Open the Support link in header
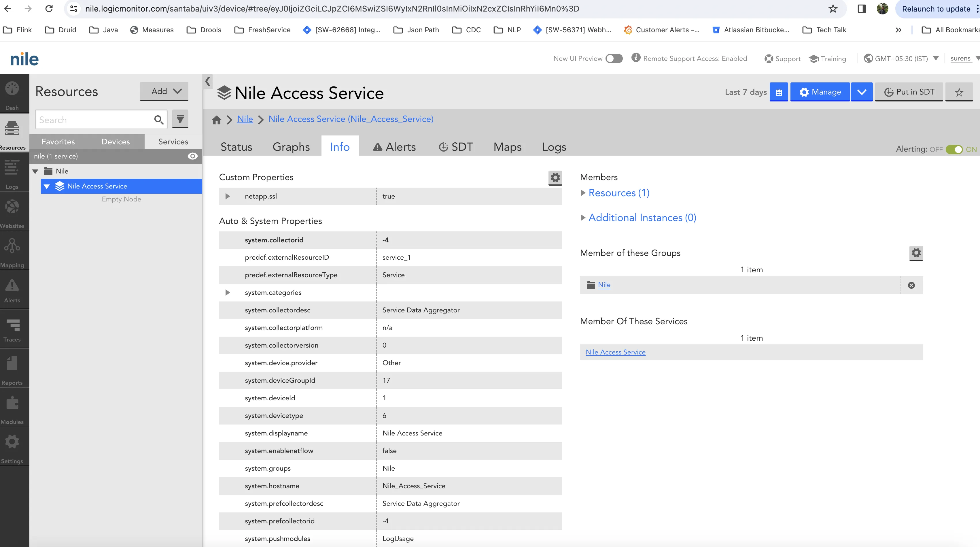Viewport: 980px width, 547px height. [x=782, y=59]
